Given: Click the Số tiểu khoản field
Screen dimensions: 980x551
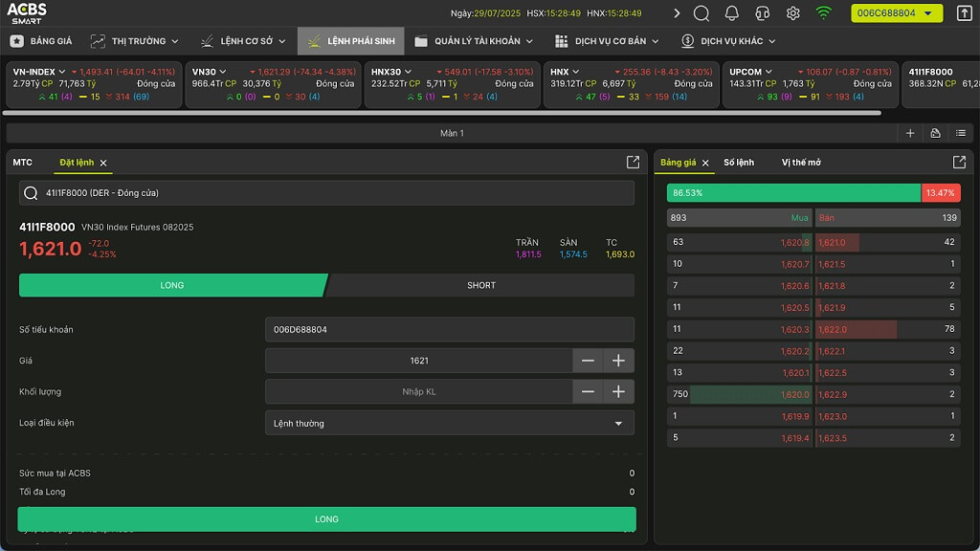Looking at the screenshot, I should 450,329.
